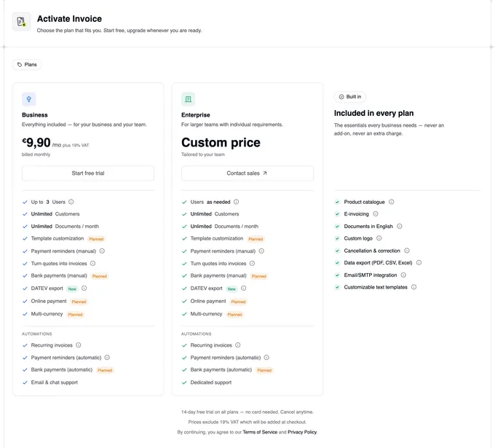The height and width of the screenshot is (448, 495).
Task: Show info for Enterprise Payment reminders (manual)
Action: point(261,251)
